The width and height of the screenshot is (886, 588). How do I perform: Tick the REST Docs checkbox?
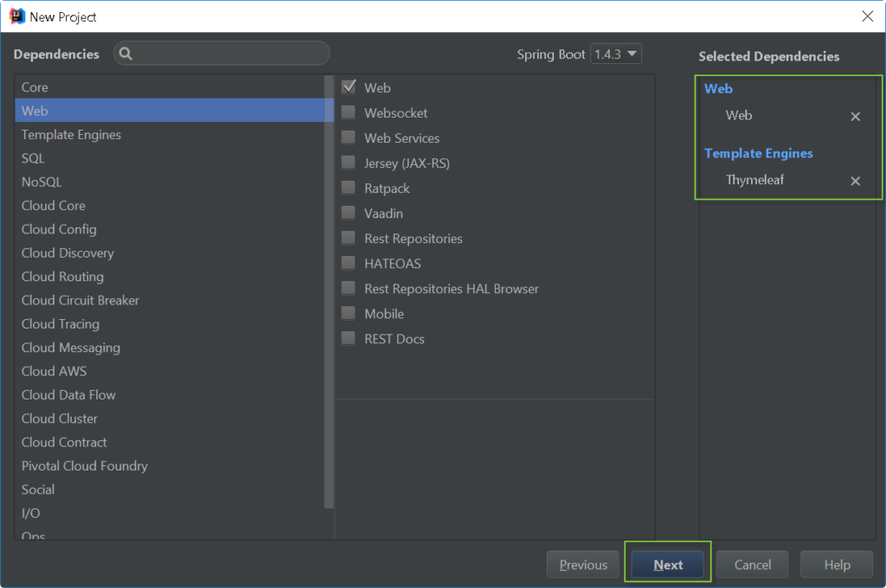(x=349, y=338)
